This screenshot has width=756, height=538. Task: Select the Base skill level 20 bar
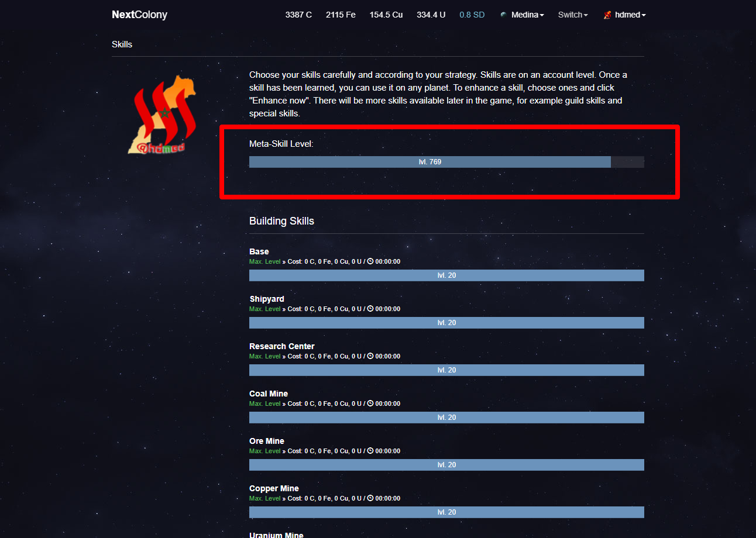[446, 275]
